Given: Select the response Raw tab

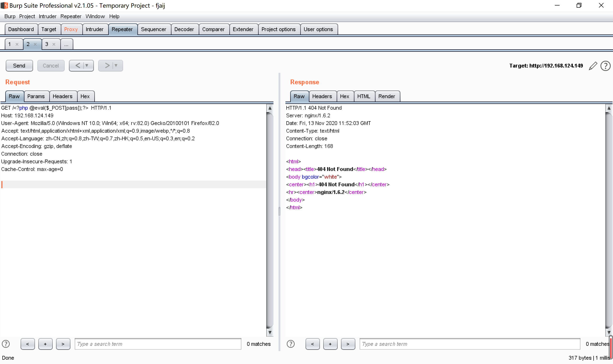Looking at the screenshot, I should click(299, 97).
